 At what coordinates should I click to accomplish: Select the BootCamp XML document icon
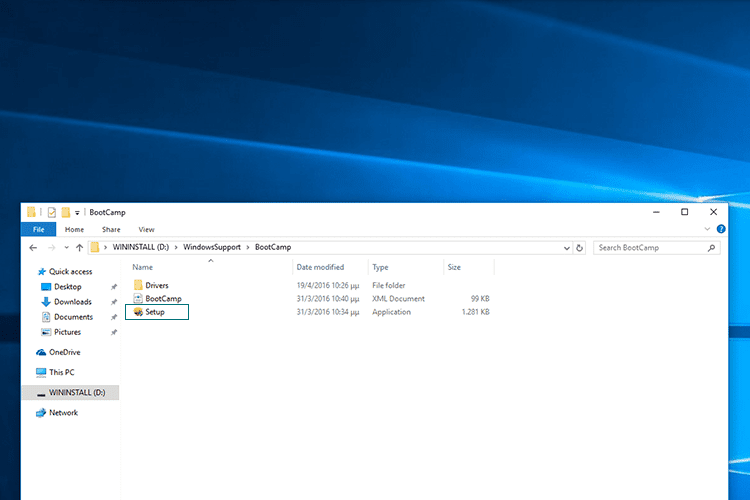pyautogui.click(x=138, y=299)
